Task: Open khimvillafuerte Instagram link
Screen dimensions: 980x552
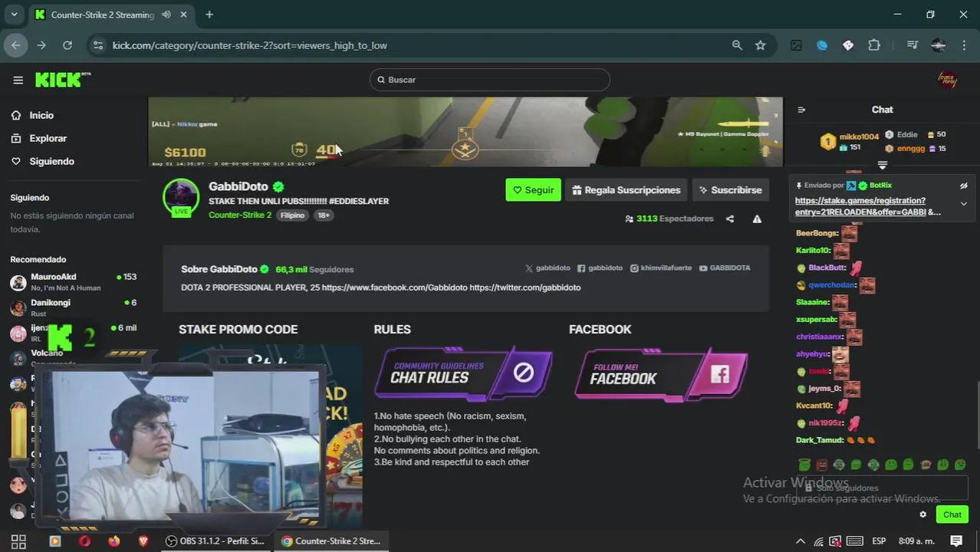Action: tap(660, 268)
